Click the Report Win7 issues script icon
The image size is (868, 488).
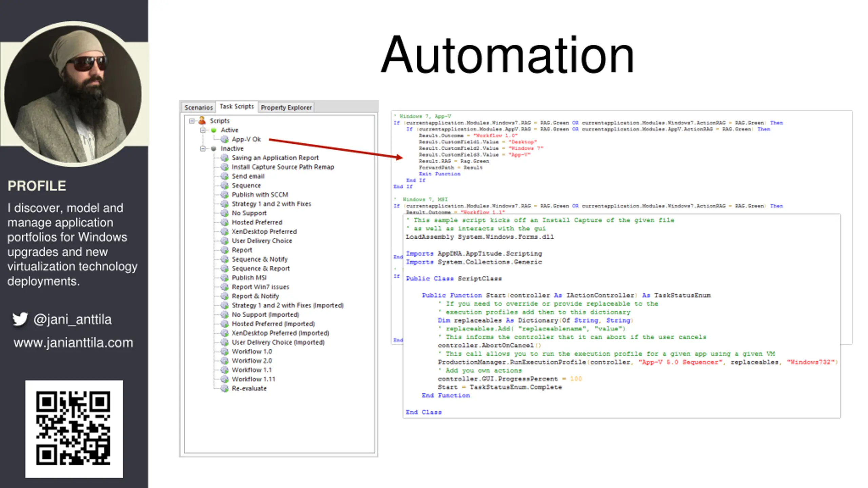(x=224, y=287)
